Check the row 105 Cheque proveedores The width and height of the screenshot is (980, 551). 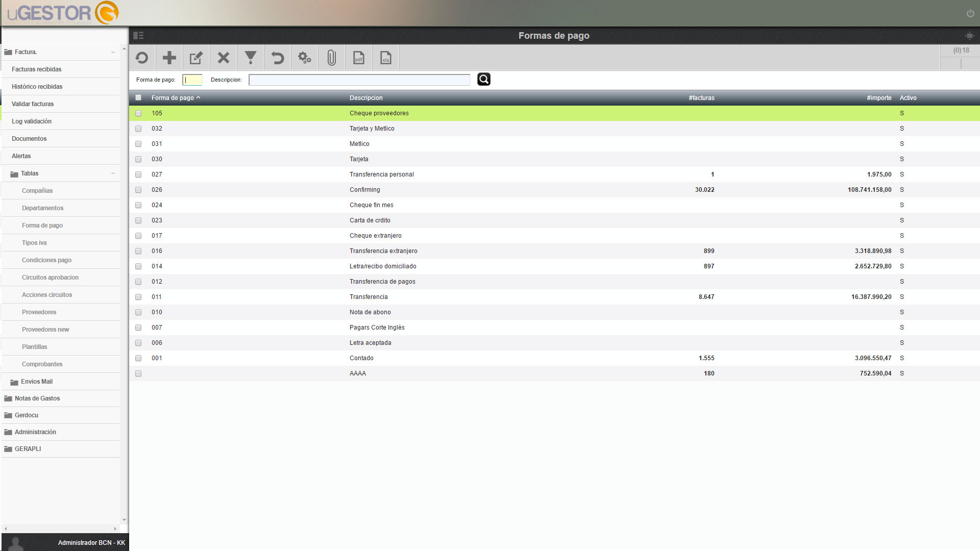pos(138,113)
